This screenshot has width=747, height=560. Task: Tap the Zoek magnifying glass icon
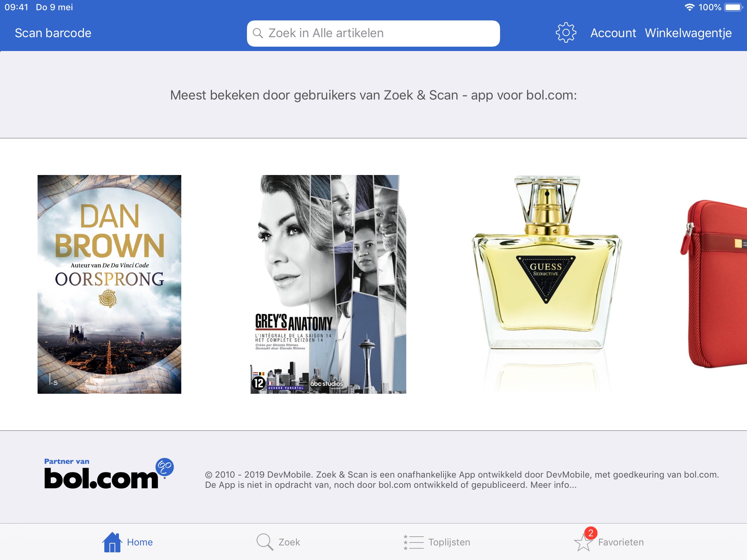click(x=264, y=542)
